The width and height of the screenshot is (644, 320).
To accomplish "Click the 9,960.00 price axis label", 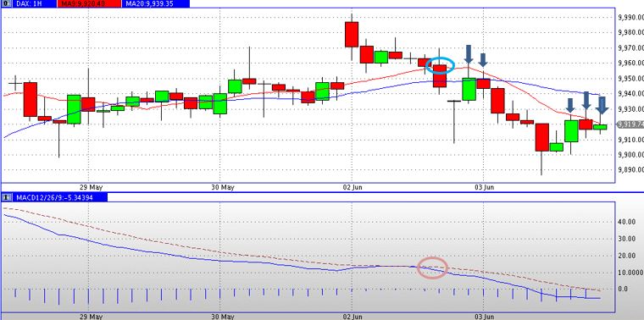I will 630,63.
